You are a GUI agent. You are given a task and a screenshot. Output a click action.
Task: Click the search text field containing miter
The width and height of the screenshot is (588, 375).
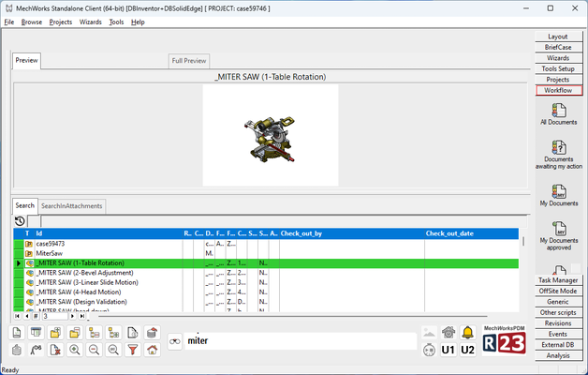pos(301,341)
